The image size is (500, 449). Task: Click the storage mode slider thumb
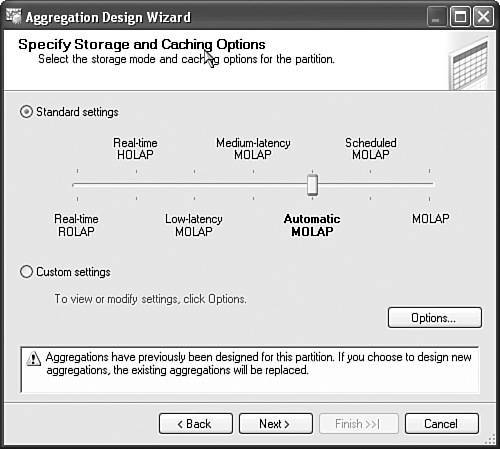click(312, 185)
